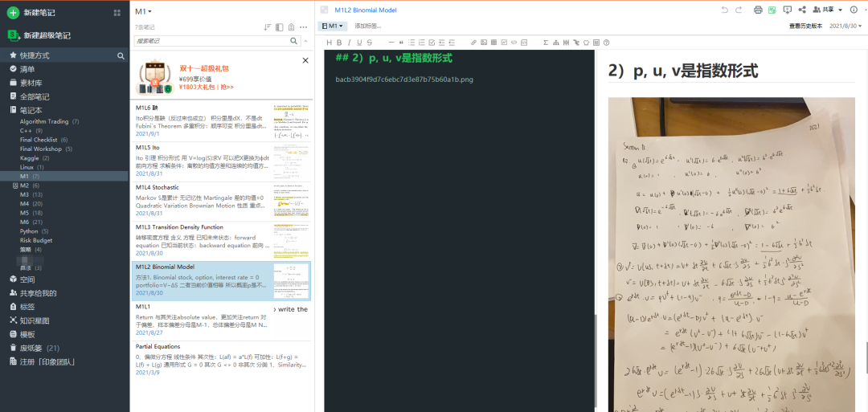Toggle bold formatting in editor toolbar
The image size is (868, 412).
339,43
